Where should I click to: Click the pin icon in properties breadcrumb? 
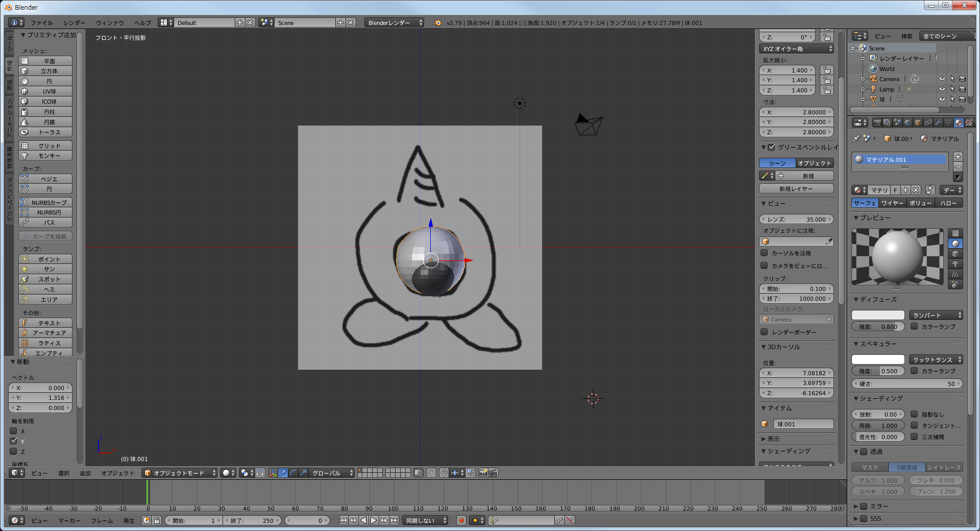click(856, 138)
